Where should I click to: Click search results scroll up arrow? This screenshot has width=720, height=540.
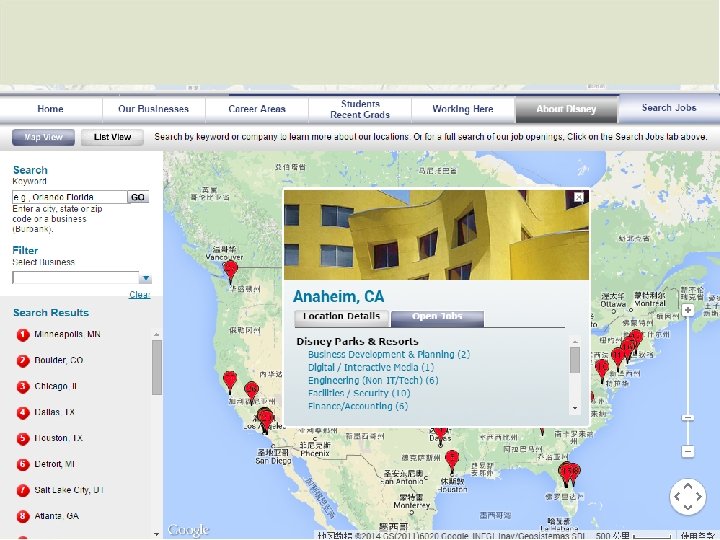point(157,334)
